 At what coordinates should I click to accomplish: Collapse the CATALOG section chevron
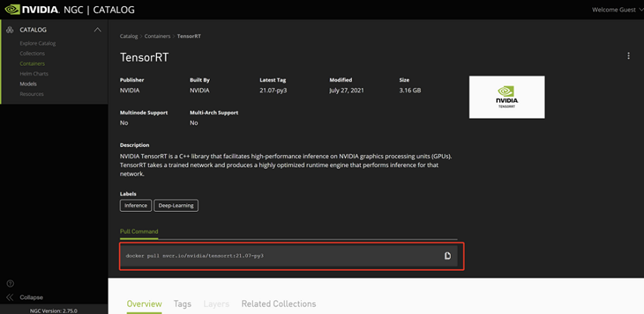tap(97, 30)
